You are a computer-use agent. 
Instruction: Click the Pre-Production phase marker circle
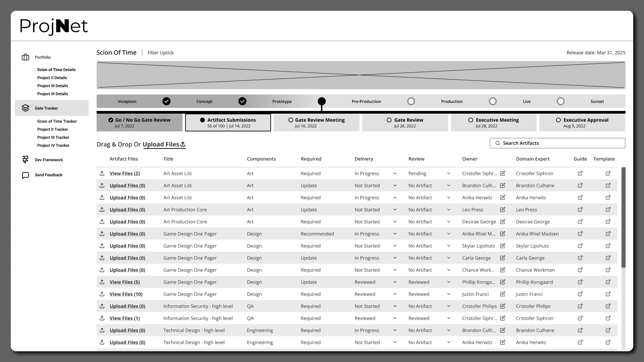(411, 101)
